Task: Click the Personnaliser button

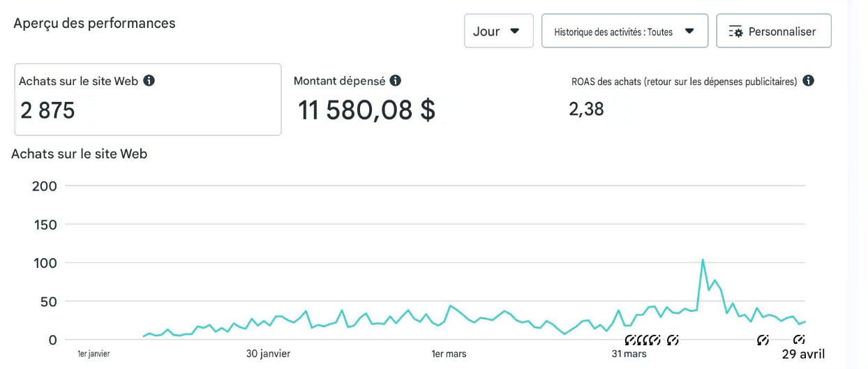Action: pyautogui.click(x=774, y=31)
